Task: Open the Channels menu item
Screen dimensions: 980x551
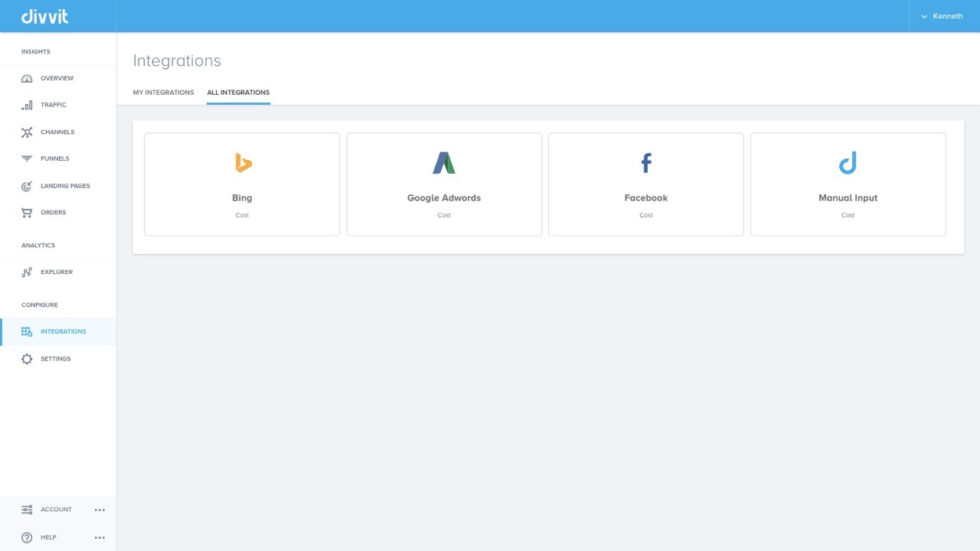Action: [x=57, y=132]
